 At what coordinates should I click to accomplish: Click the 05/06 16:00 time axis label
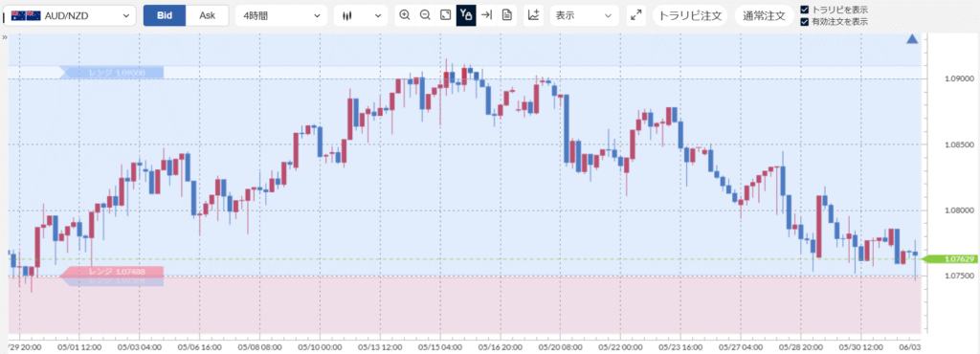pos(200,347)
